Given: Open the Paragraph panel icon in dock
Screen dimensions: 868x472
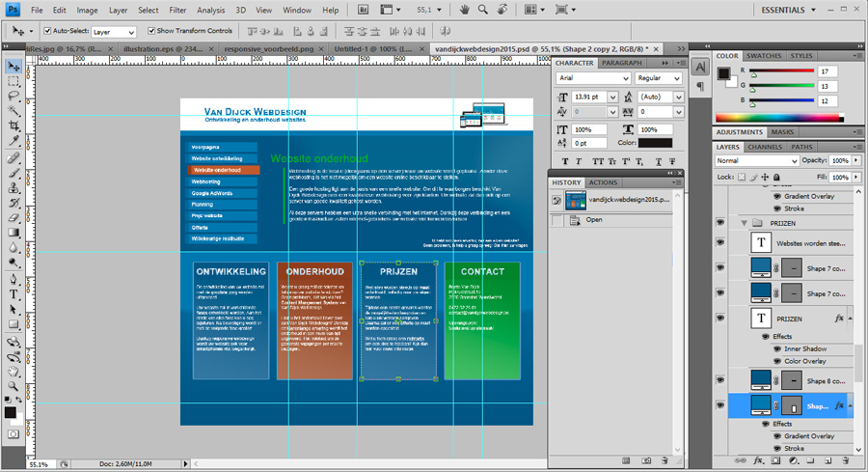Looking at the screenshot, I should pyautogui.click(x=700, y=87).
